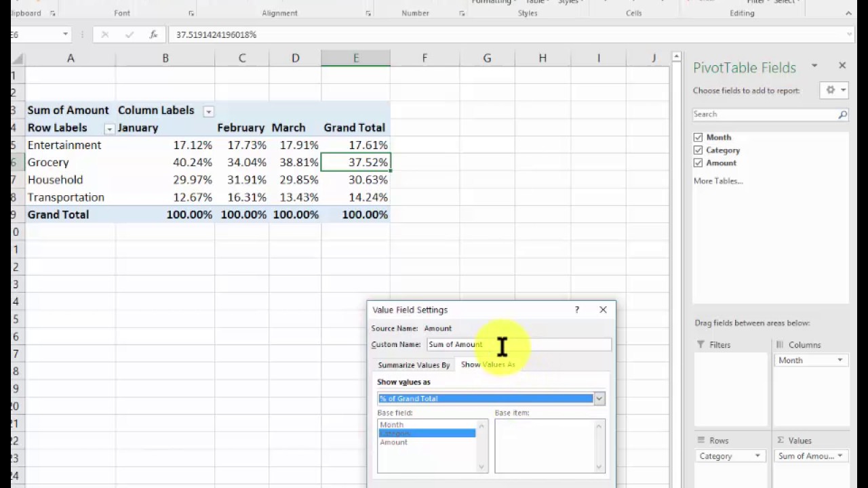This screenshot has height=488, width=868.
Task: Select column B header
Action: point(165,58)
